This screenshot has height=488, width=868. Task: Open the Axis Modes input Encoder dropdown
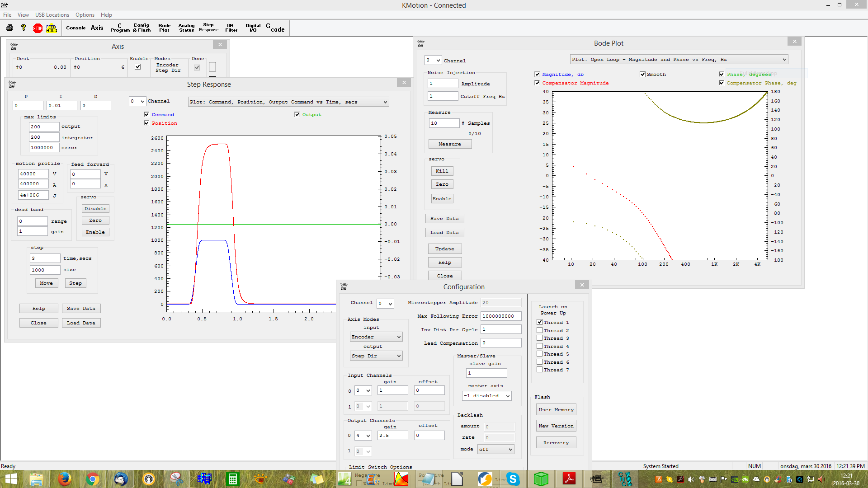click(376, 337)
